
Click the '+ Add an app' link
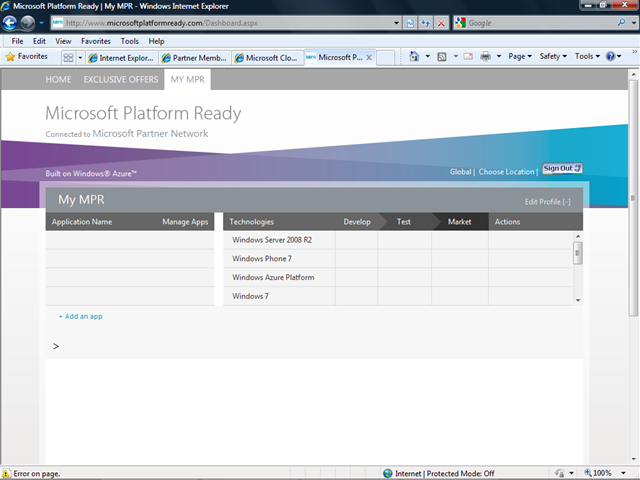point(80,316)
